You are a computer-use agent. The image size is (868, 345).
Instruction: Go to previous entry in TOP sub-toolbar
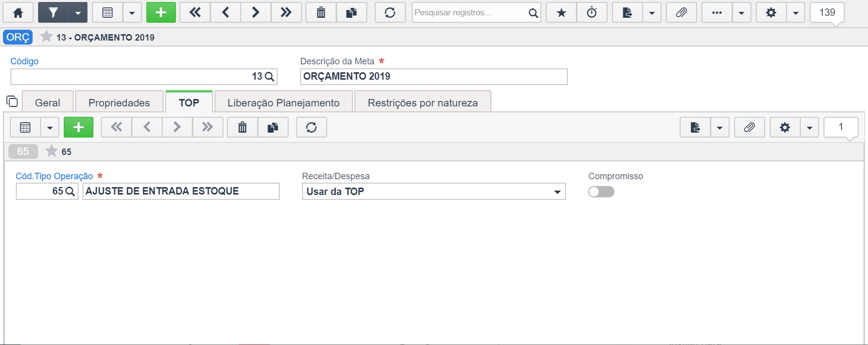click(147, 128)
